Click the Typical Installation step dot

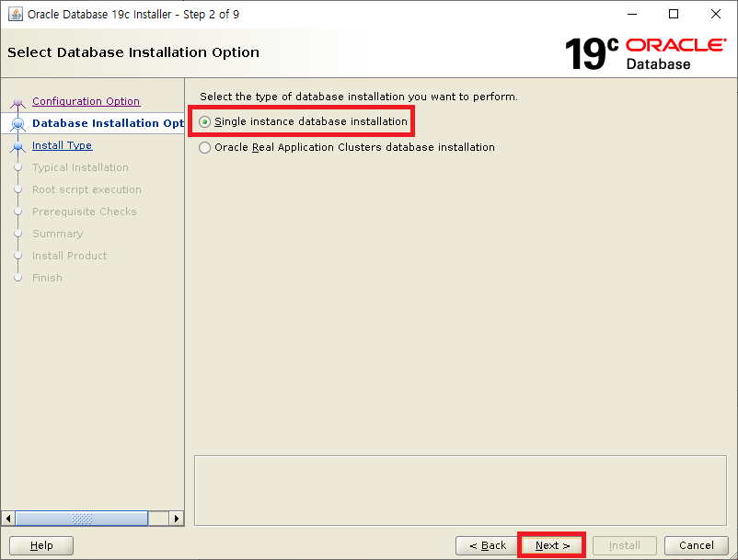pos(17,167)
